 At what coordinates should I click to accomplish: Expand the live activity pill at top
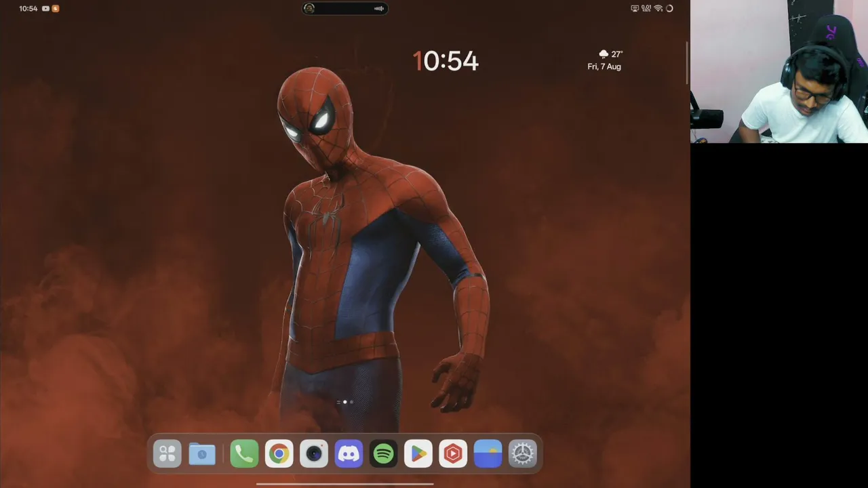click(345, 8)
